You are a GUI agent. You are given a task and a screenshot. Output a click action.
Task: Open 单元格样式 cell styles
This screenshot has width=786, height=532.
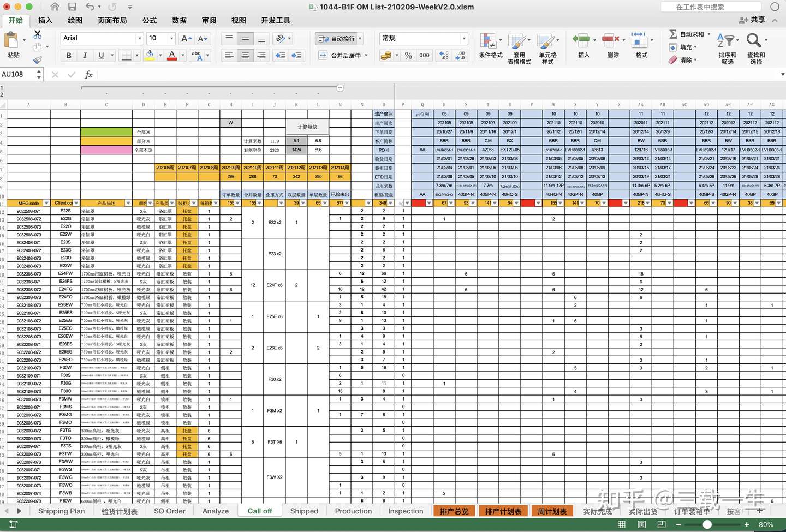547,49
